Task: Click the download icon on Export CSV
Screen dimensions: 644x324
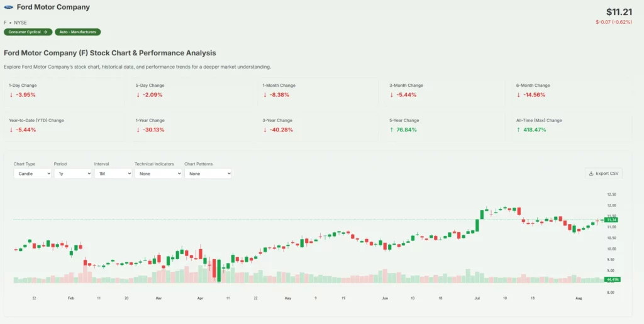Action: click(x=591, y=173)
